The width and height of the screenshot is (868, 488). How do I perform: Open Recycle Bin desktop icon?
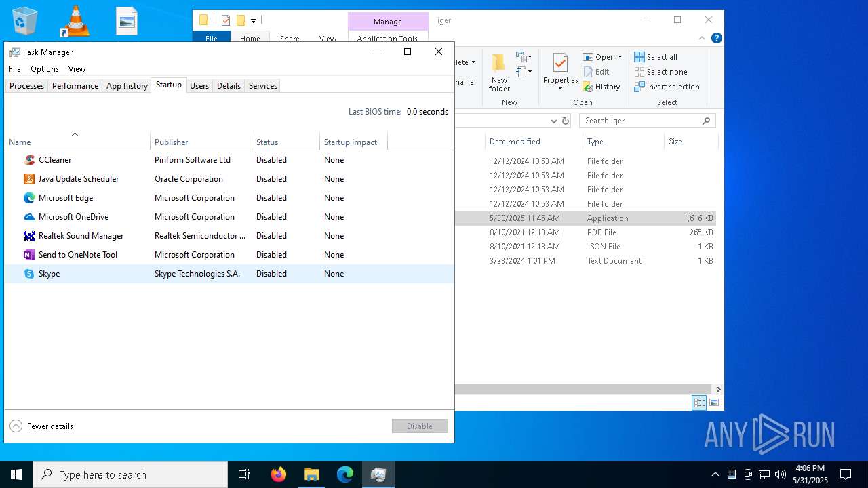(x=24, y=20)
